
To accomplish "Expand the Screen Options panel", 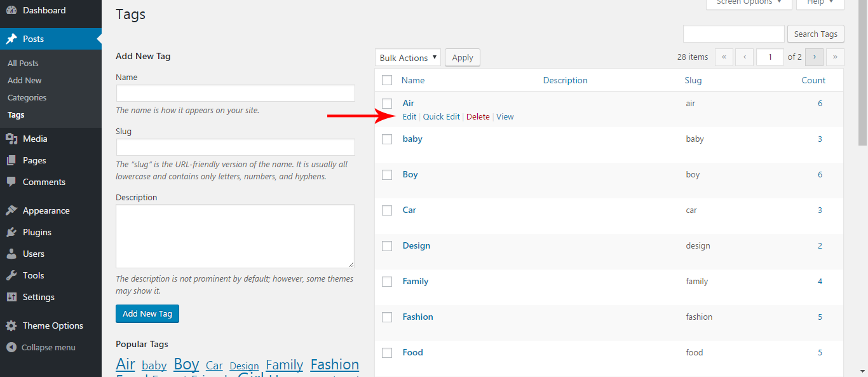I will coord(749,3).
